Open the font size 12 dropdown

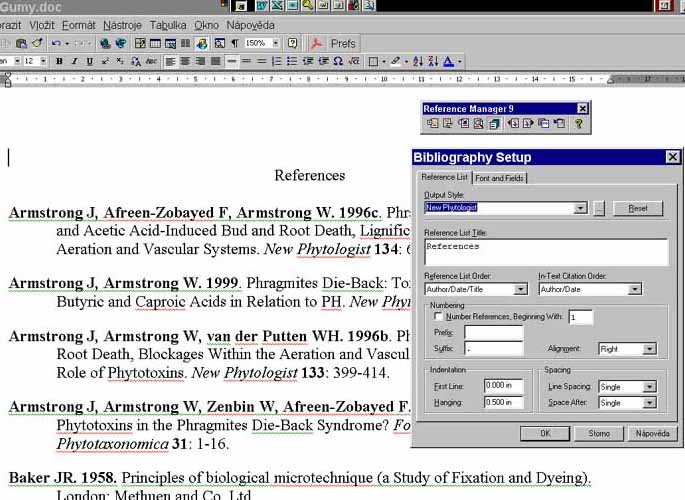point(43,61)
